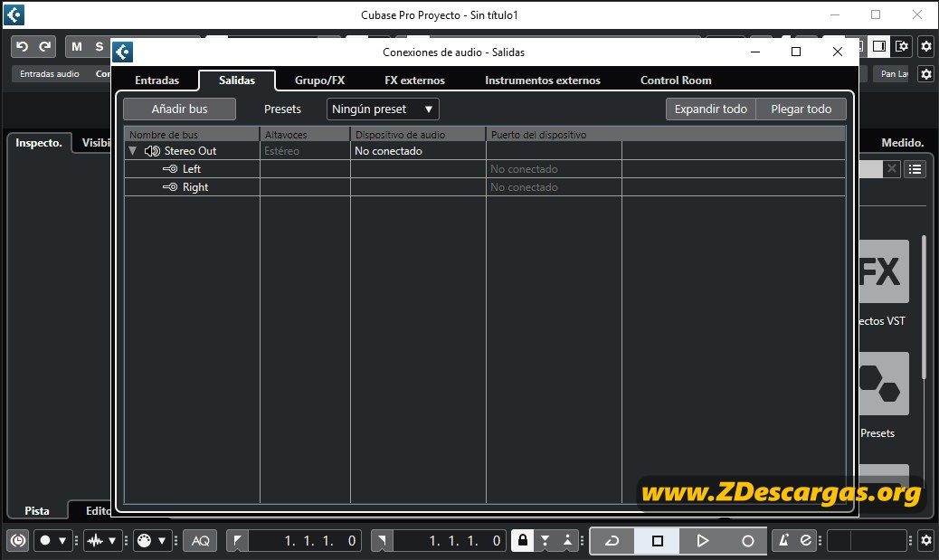Redo the last undone action
The image size is (939, 560).
pyautogui.click(x=45, y=46)
